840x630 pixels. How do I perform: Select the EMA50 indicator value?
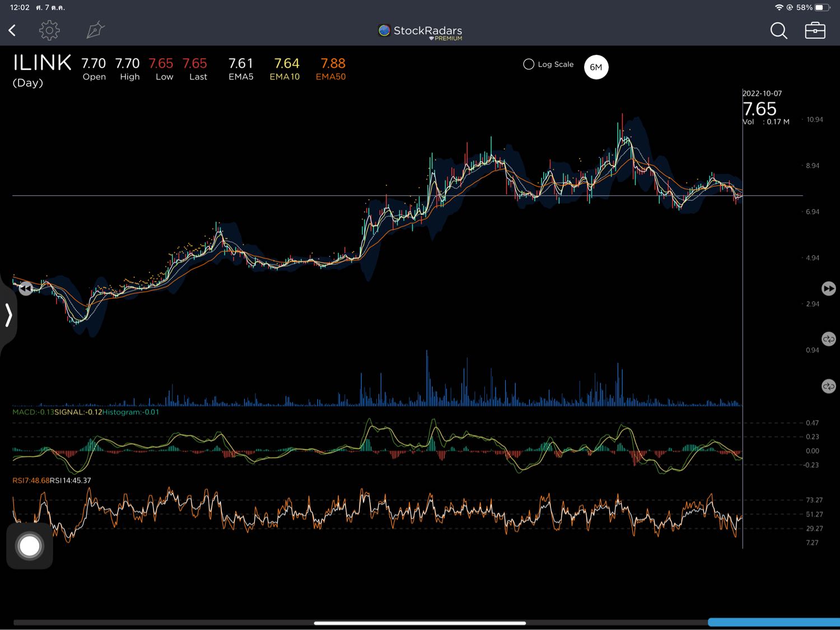[332, 69]
